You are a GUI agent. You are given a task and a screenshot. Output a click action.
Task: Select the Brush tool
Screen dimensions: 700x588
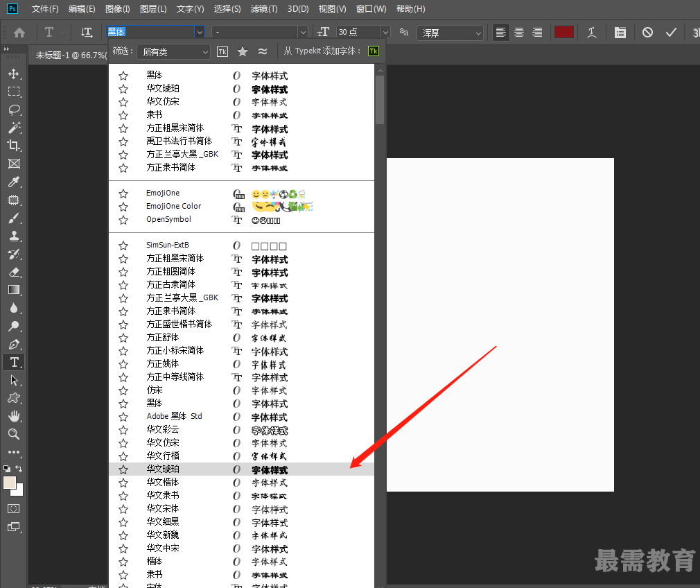point(14,218)
